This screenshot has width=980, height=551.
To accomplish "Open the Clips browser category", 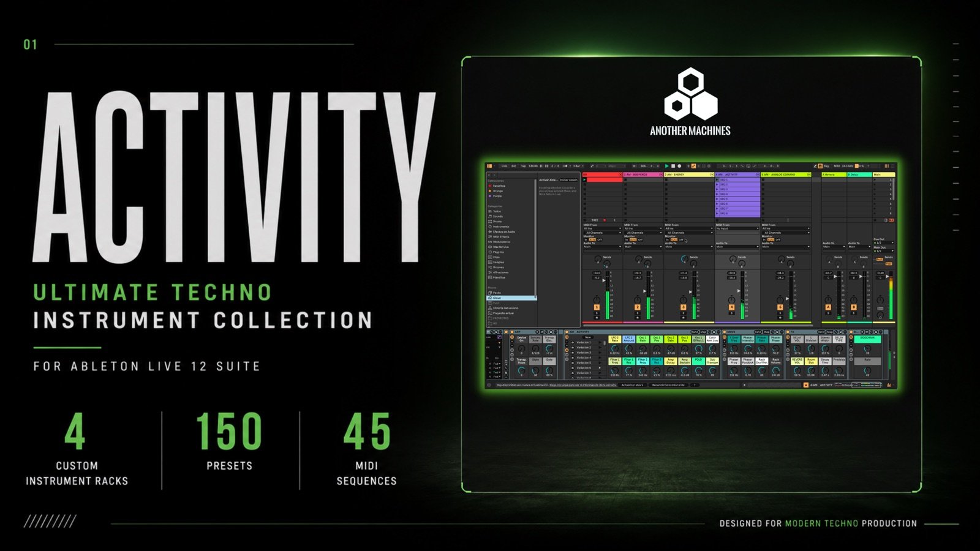I will [494, 257].
